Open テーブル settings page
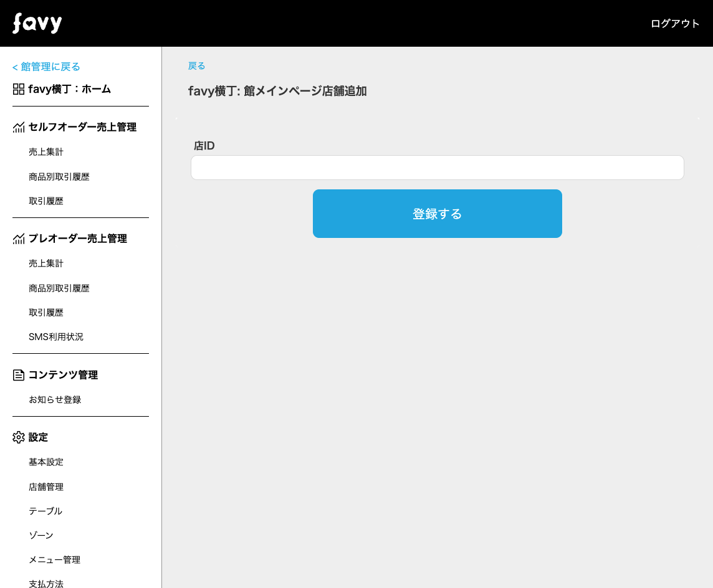713x588 pixels. 45,511
